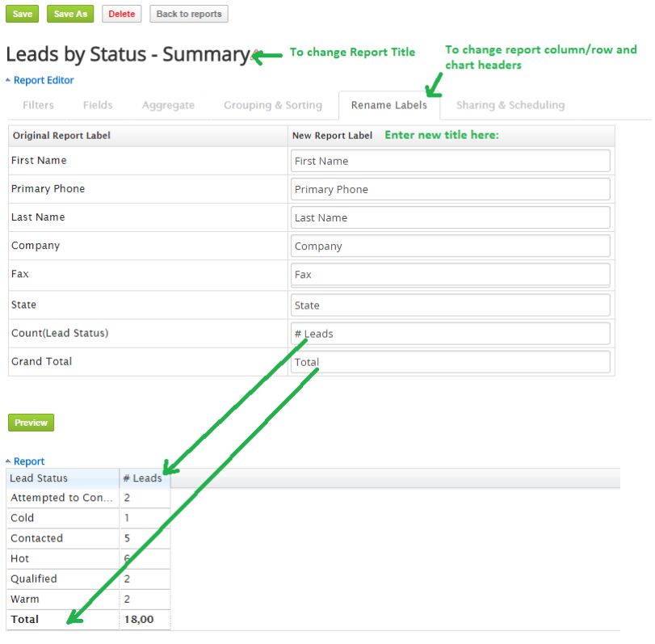The height and width of the screenshot is (644, 655).
Task: Delete this report
Action: (122, 14)
